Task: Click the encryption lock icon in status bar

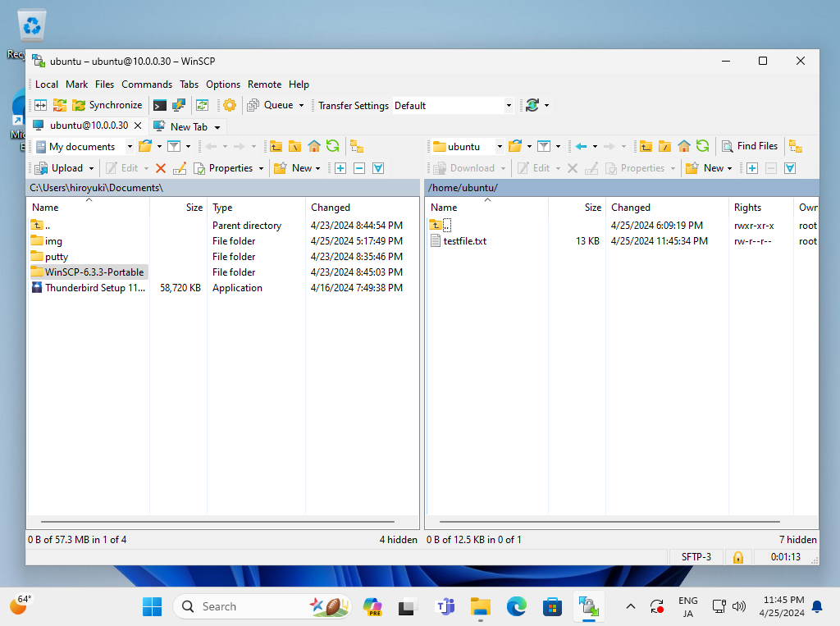Action: pos(737,557)
